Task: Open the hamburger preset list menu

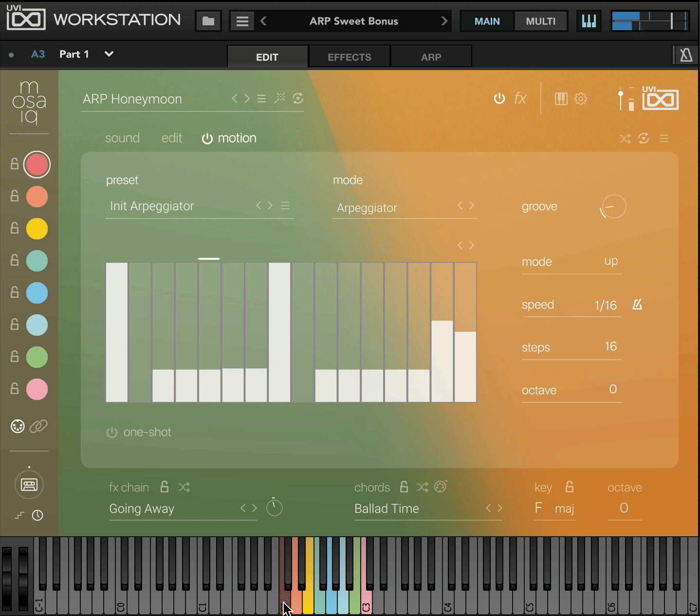Action: click(242, 21)
